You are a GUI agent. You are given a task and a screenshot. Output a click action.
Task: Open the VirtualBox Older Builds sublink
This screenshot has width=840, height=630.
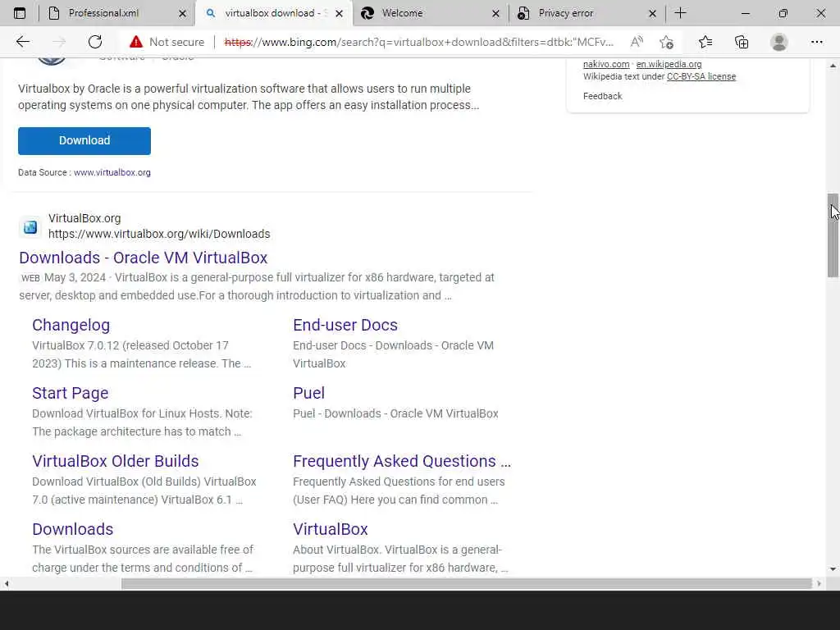point(115,461)
